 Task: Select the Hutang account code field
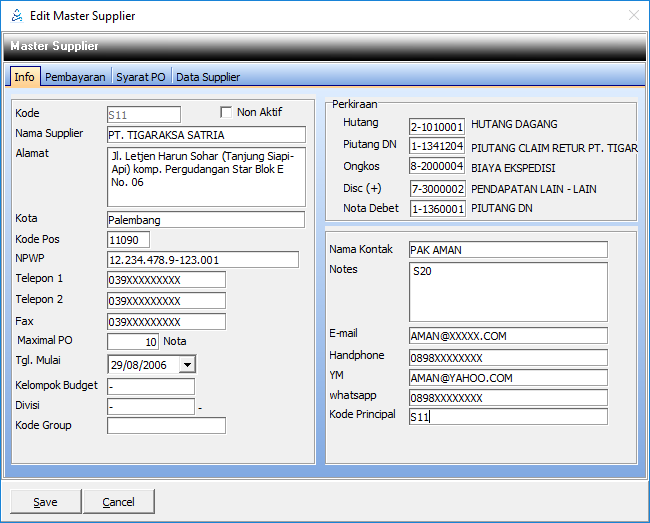tap(437, 127)
